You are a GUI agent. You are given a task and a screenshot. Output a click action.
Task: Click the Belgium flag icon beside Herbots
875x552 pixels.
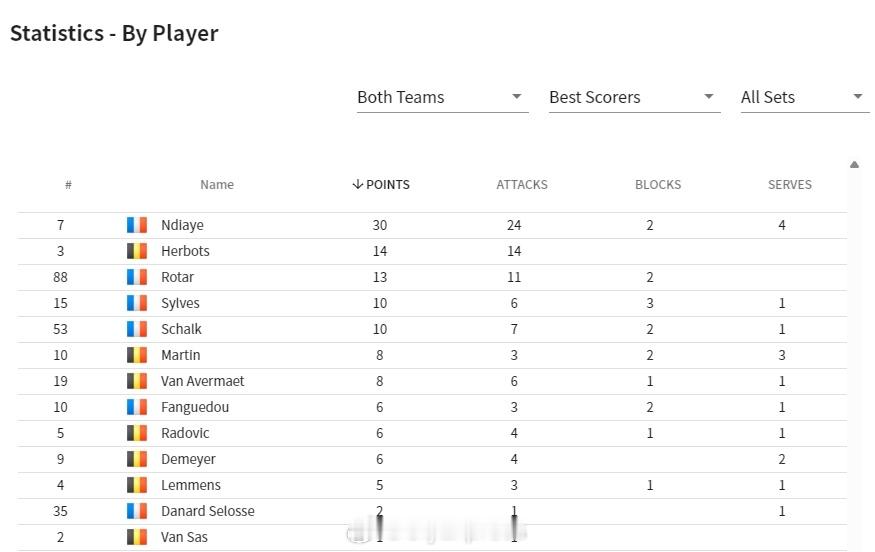tap(137, 251)
